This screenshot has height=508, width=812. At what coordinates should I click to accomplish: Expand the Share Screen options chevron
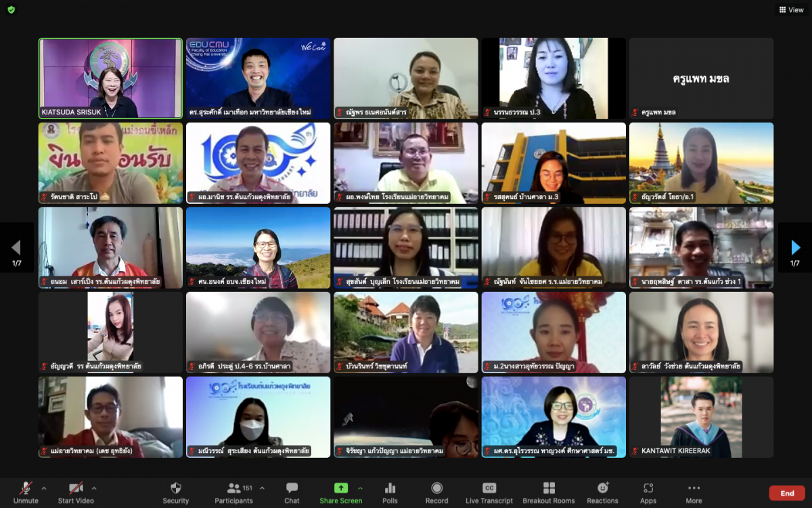tap(360, 488)
